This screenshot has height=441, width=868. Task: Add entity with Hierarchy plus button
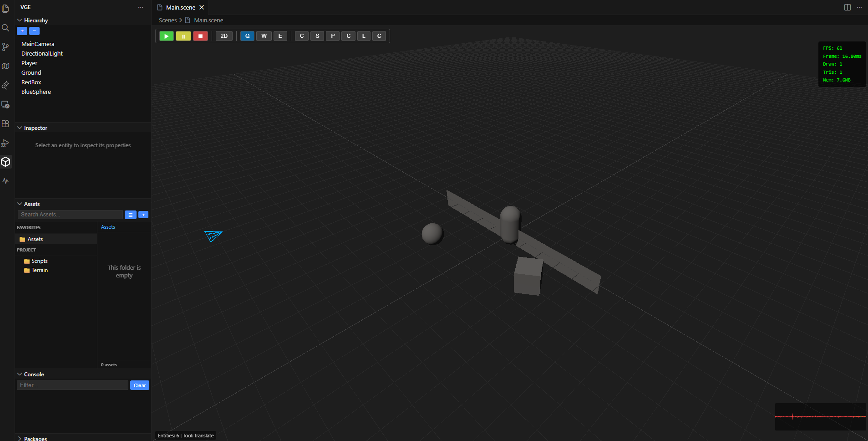pyautogui.click(x=22, y=31)
